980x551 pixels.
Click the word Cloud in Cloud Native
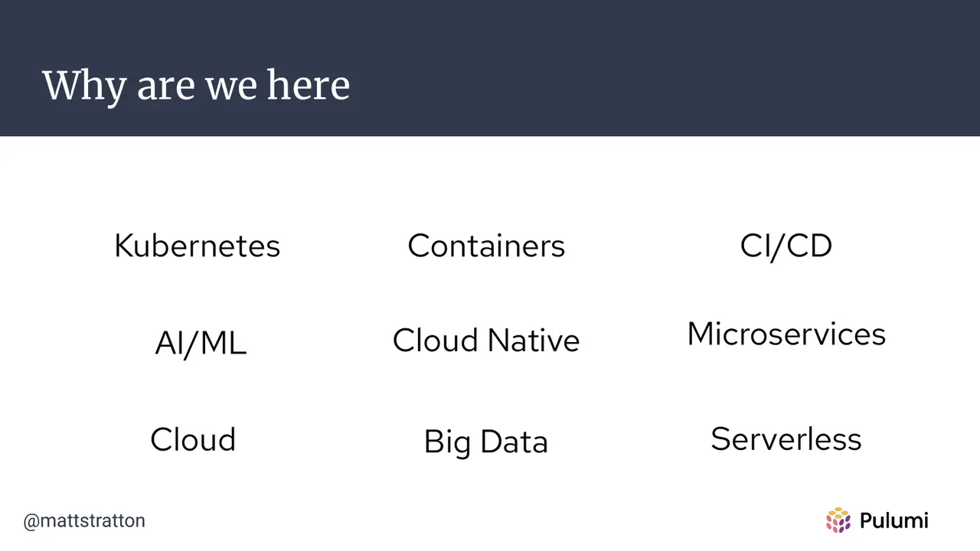coord(436,340)
